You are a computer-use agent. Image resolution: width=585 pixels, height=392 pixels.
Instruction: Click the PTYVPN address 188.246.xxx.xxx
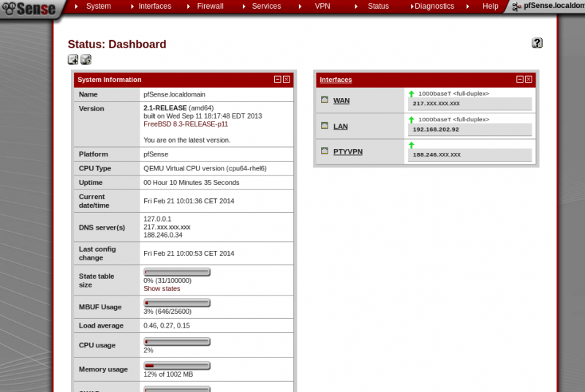(x=437, y=154)
